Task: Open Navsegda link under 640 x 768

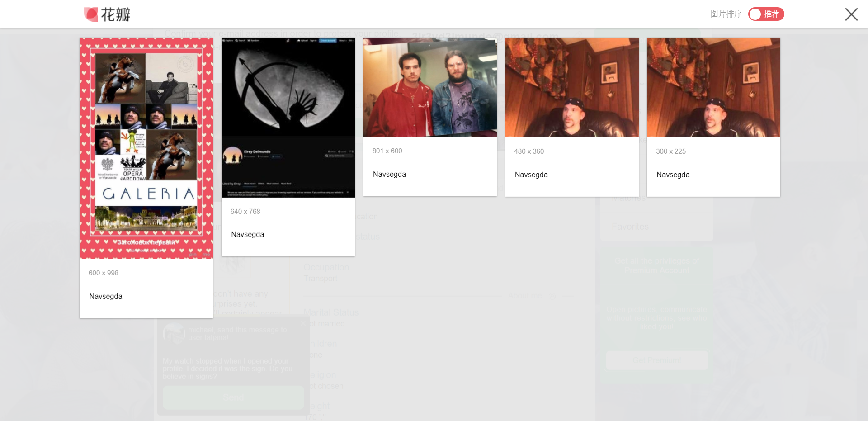Action: click(x=248, y=234)
